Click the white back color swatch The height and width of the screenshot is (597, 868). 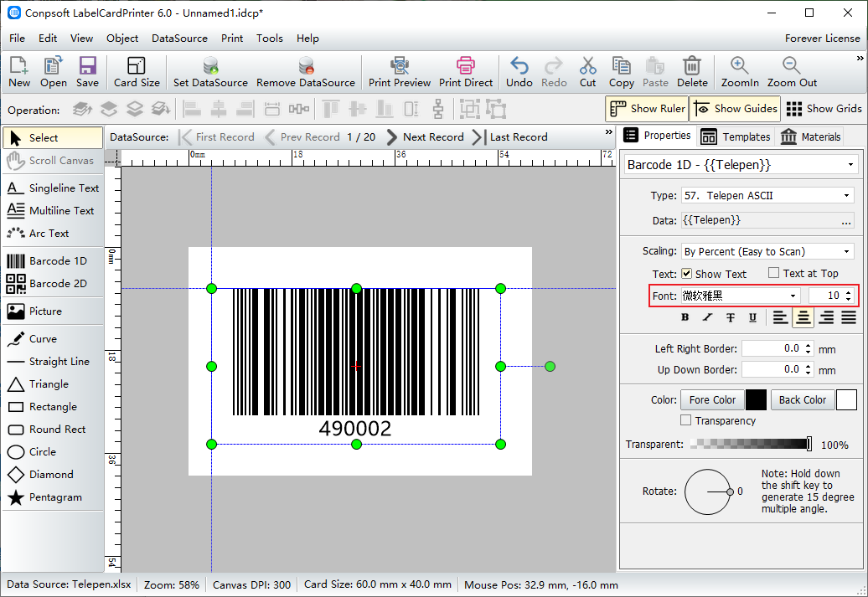click(x=846, y=399)
